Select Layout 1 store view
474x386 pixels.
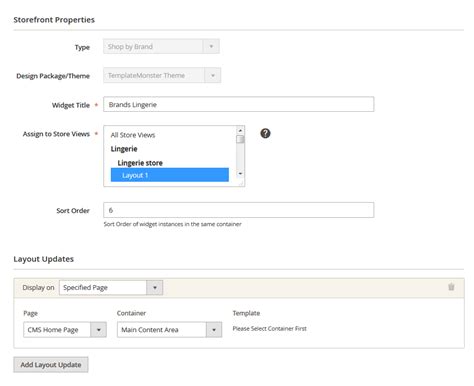170,175
